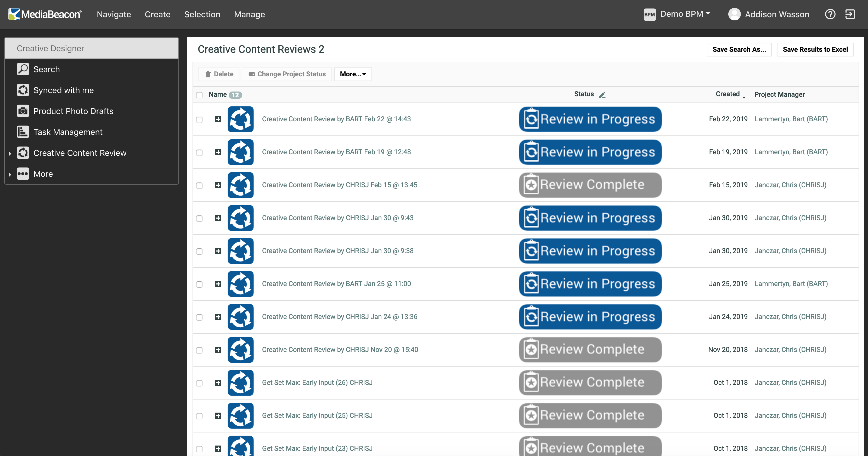Click the More sidebar icon
The image size is (868, 456).
22,174
